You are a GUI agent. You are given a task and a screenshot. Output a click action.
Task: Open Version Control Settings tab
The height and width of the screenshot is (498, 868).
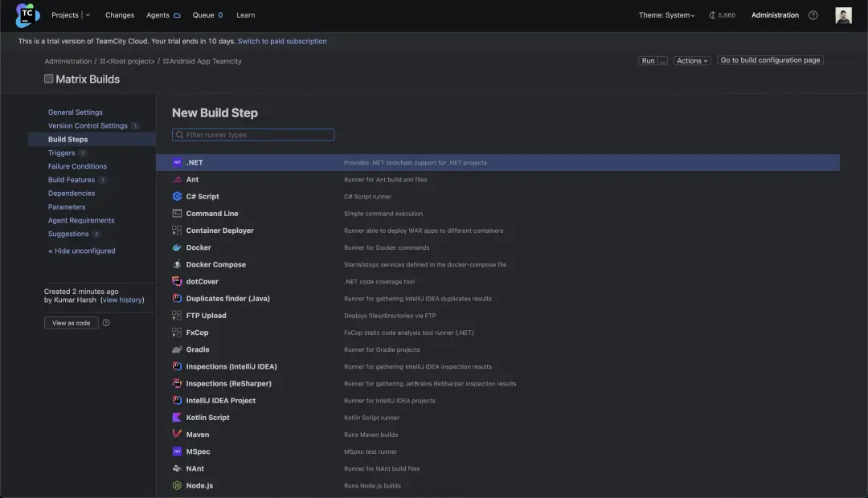coord(88,125)
